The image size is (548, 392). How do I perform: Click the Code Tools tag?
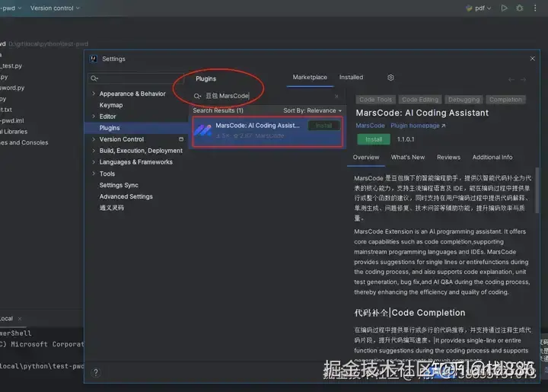tap(376, 100)
